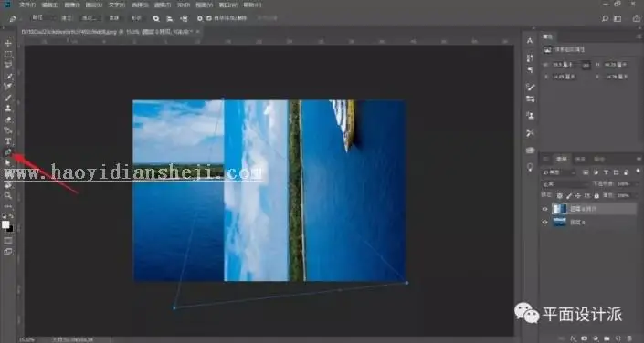The image size is (644, 343).
Task: Toggle Quick Mask mode icon
Action: point(8,241)
